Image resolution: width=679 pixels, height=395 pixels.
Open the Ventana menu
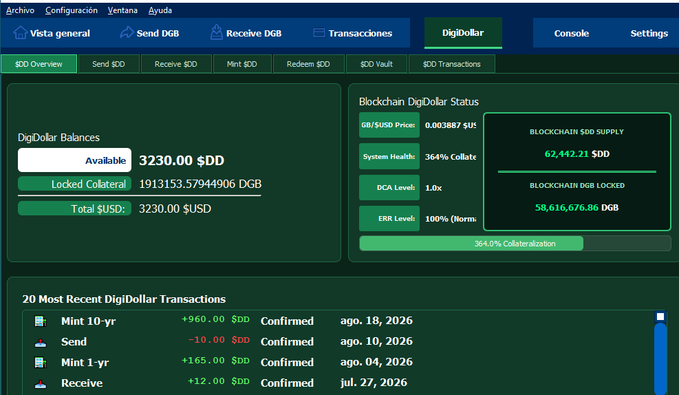click(x=123, y=10)
